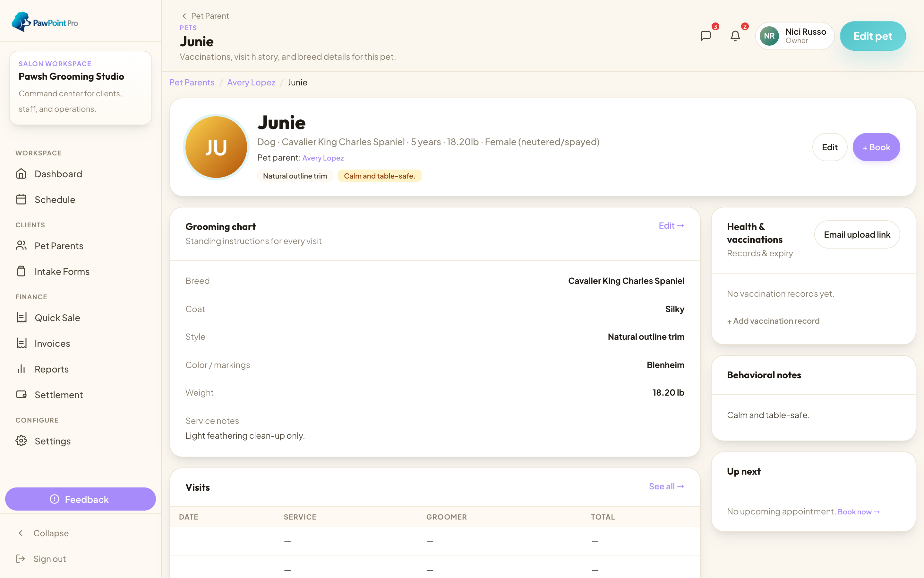Open notifications bell icon
The height and width of the screenshot is (578, 924).
click(735, 36)
